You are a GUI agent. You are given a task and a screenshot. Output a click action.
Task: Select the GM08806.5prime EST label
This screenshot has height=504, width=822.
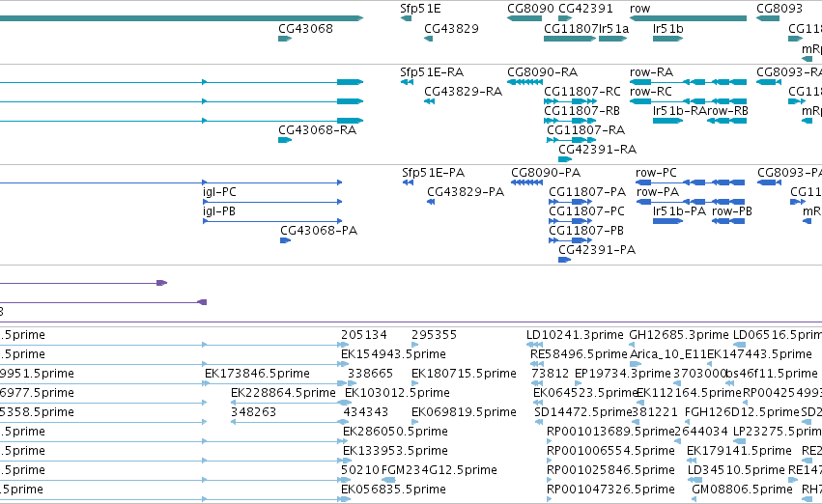743,490
